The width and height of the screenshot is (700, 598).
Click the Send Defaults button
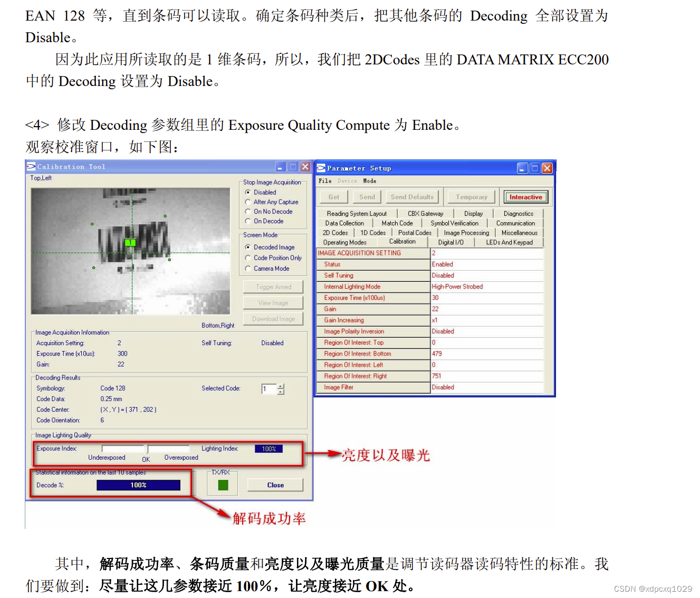pyautogui.click(x=413, y=196)
